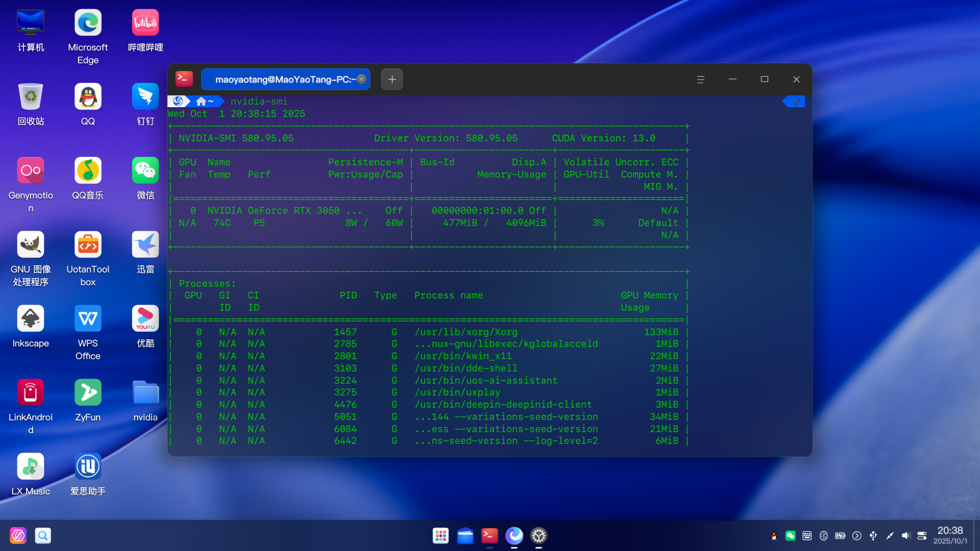The height and width of the screenshot is (551, 980).
Task: Close the maoyaotang@MaoYaoTang-PC tab
Action: pos(361,79)
